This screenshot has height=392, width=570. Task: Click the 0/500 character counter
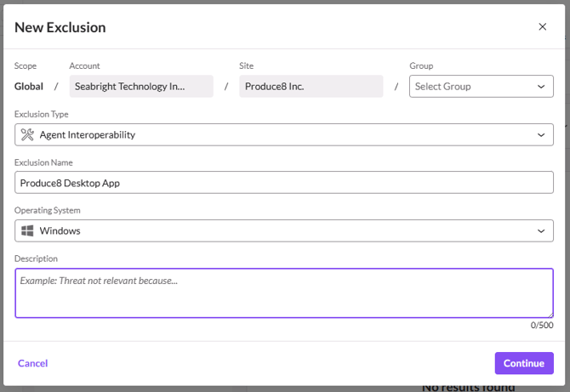point(542,326)
